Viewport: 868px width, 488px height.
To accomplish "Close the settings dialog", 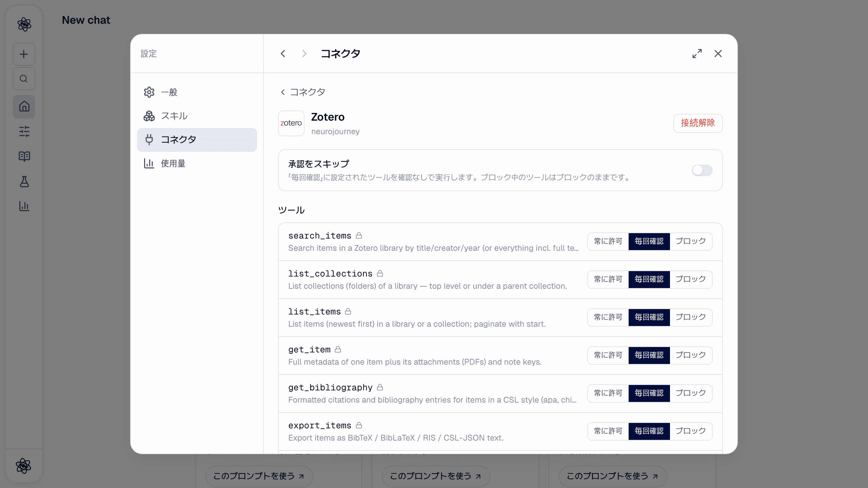I will coord(718,54).
